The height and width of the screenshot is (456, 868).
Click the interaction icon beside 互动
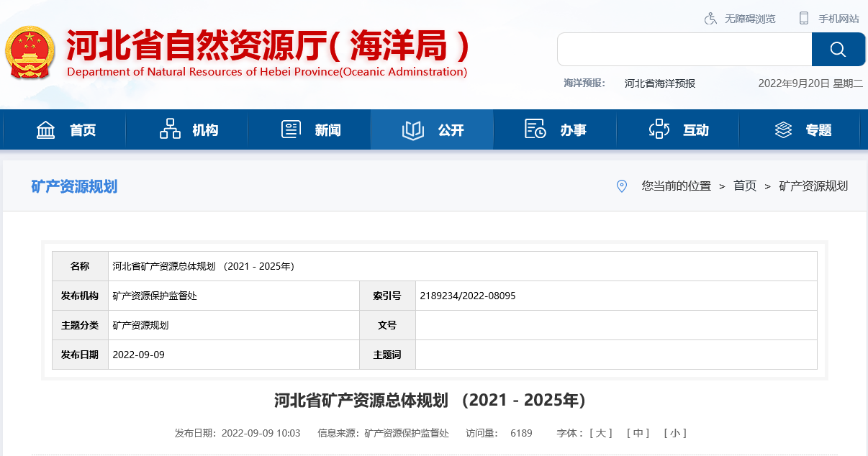tap(659, 129)
